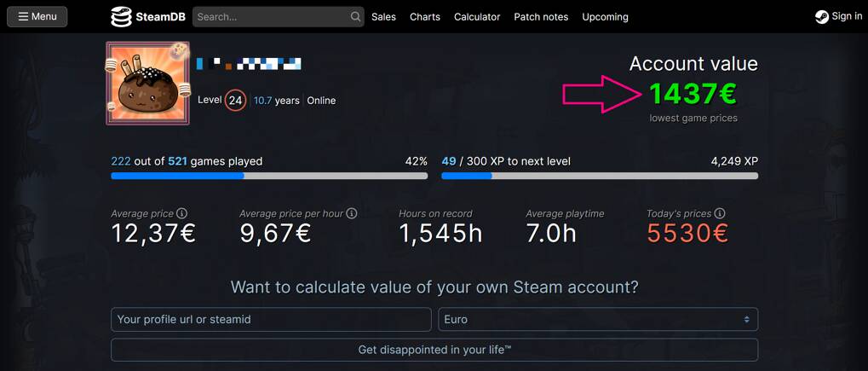Click the info icon next to Average price
Screen dimensions: 868x371
pos(182,213)
